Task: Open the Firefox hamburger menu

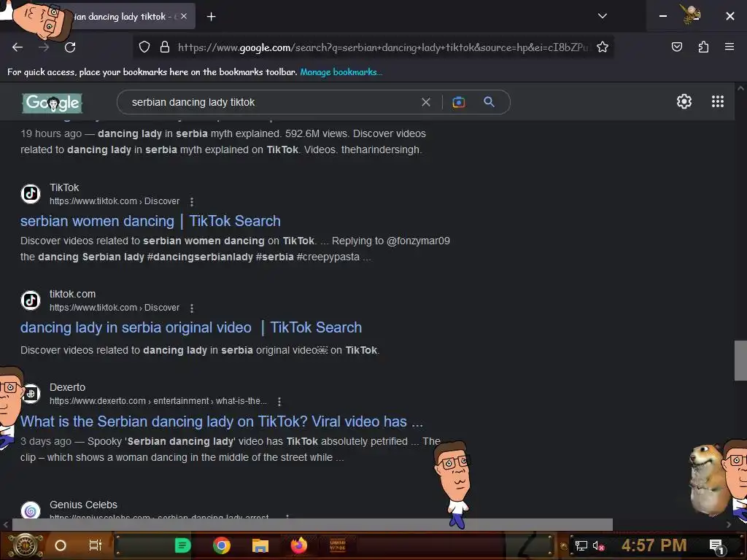Action: point(729,47)
